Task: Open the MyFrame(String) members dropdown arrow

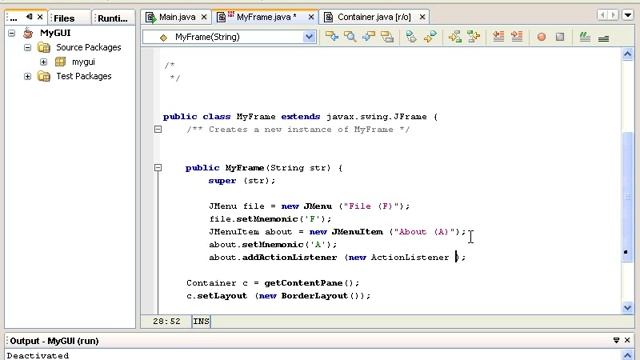Action: click(x=309, y=37)
